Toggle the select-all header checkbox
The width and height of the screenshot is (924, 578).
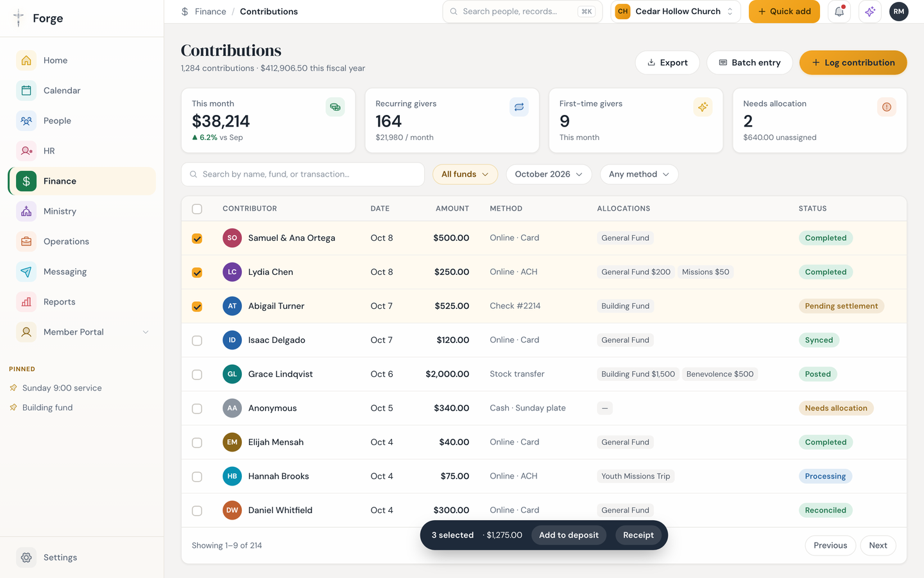click(x=197, y=209)
